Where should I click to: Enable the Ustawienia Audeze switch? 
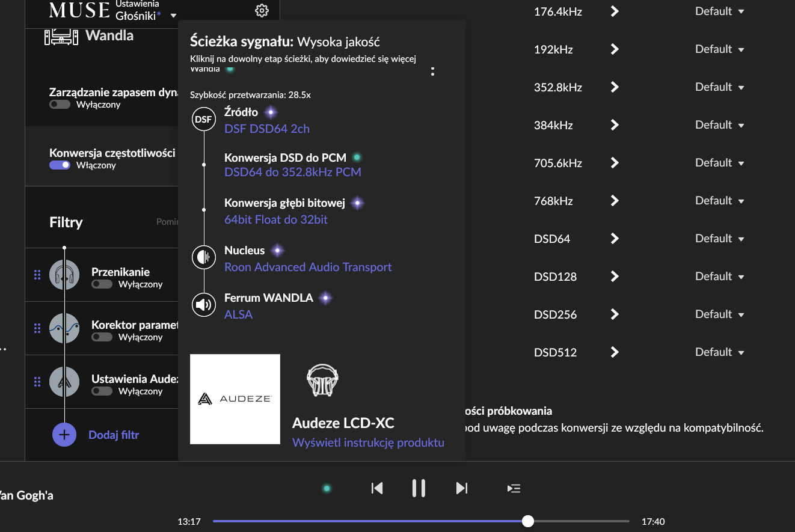pos(102,391)
